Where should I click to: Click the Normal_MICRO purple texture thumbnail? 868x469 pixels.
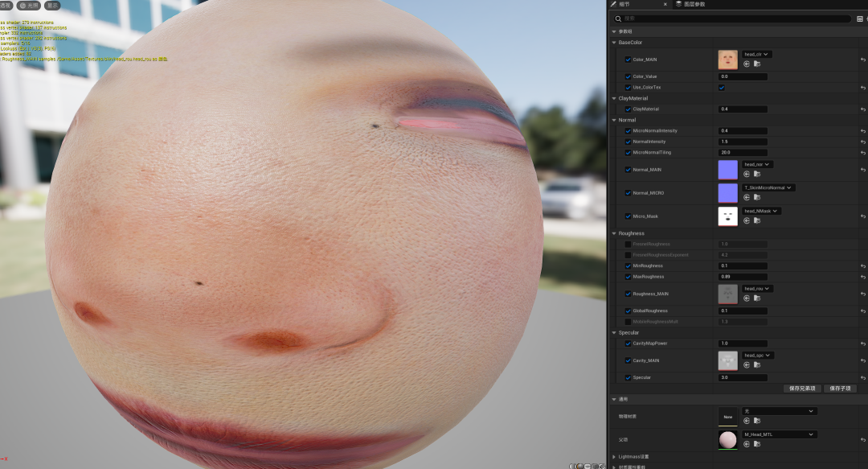727,193
